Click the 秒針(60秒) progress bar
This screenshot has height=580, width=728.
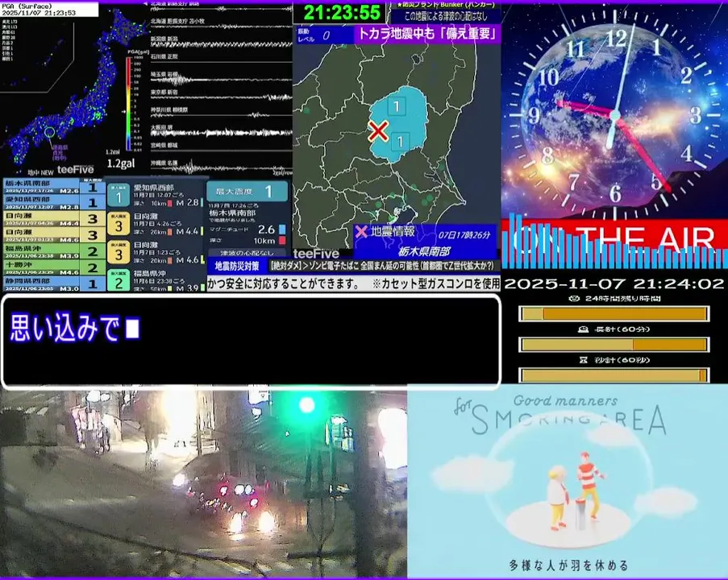coord(614,375)
